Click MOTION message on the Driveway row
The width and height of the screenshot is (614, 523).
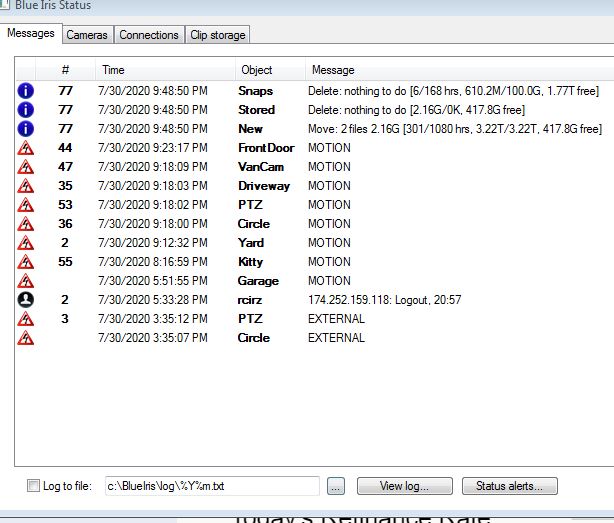point(329,186)
